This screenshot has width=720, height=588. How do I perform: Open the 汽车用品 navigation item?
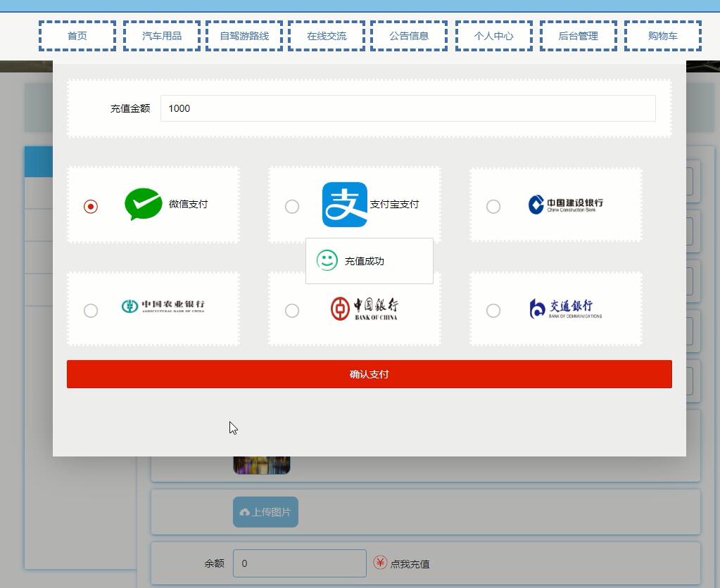162,36
